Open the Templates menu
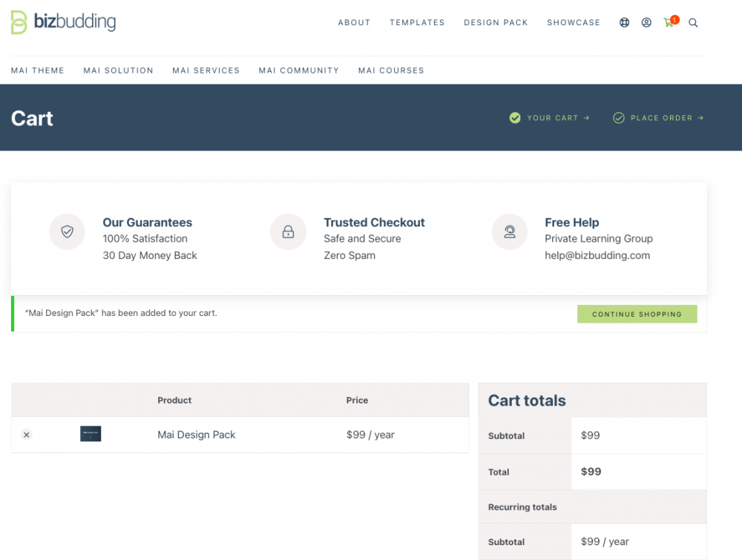Viewport: 742px width, 560px height. [417, 23]
